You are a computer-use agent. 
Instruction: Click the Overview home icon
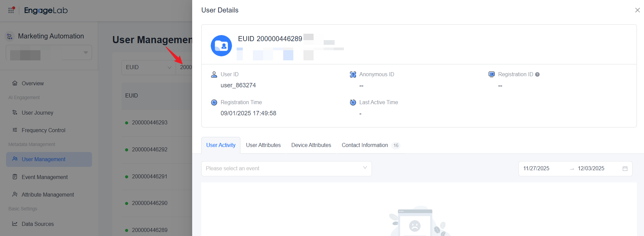click(x=15, y=83)
